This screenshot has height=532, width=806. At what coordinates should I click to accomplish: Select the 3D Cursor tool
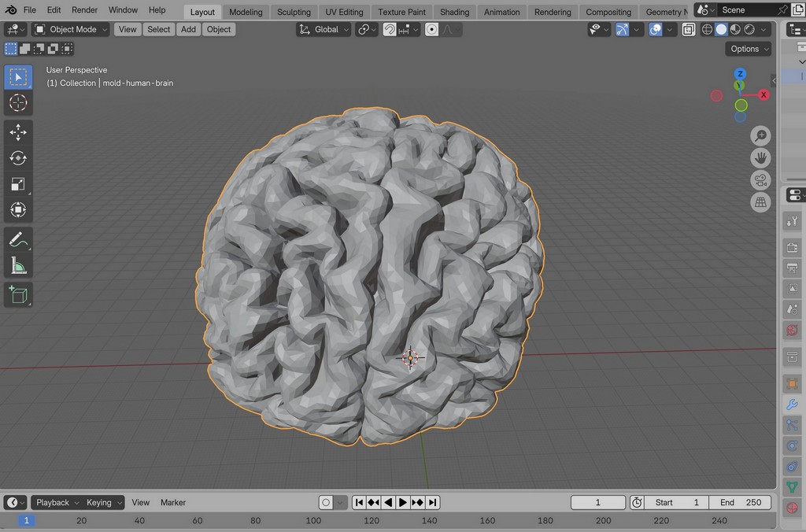(x=18, y=103)
